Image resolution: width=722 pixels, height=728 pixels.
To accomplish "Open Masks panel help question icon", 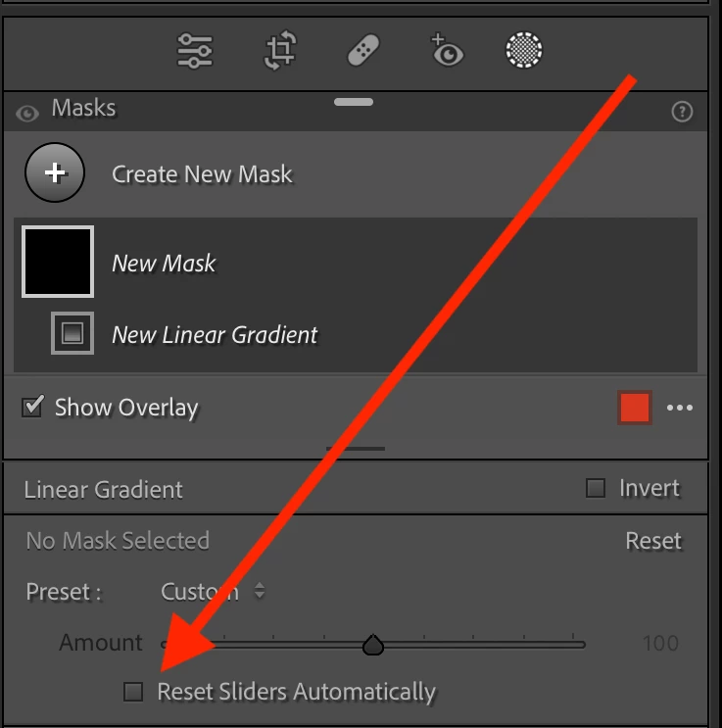I will (682, 112).
